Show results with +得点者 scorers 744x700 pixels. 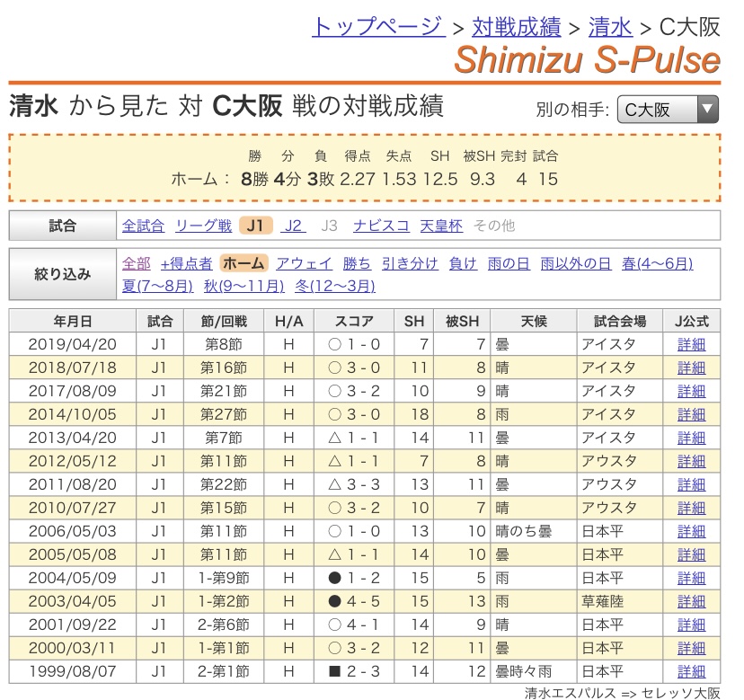[186, 263]
